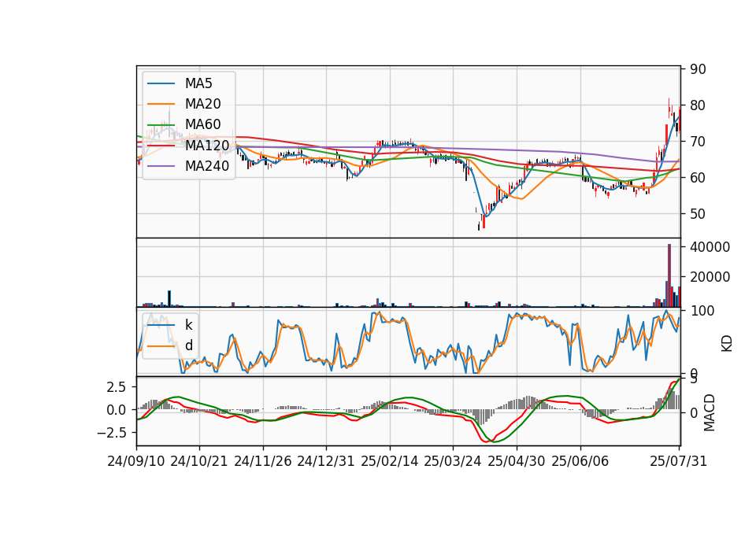
Task: Click the 60 price axis label
Action: tap(698, 178)
